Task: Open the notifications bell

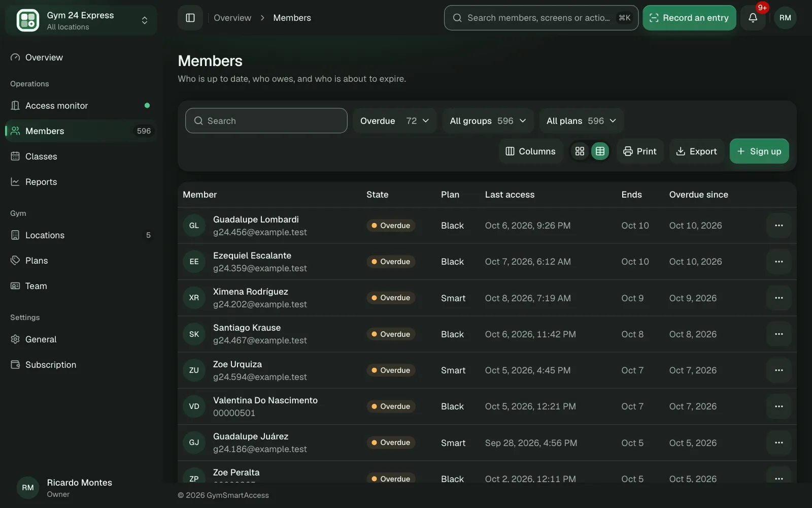Action: [753, 18]
